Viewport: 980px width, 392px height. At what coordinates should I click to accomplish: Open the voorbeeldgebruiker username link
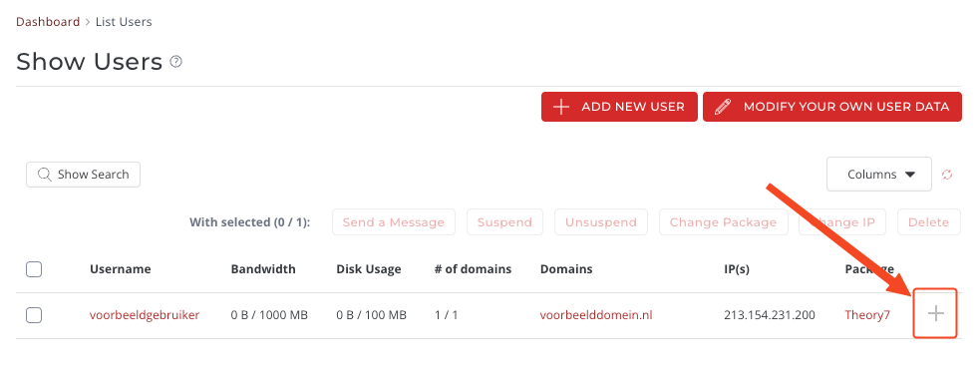tap(145, 315)
